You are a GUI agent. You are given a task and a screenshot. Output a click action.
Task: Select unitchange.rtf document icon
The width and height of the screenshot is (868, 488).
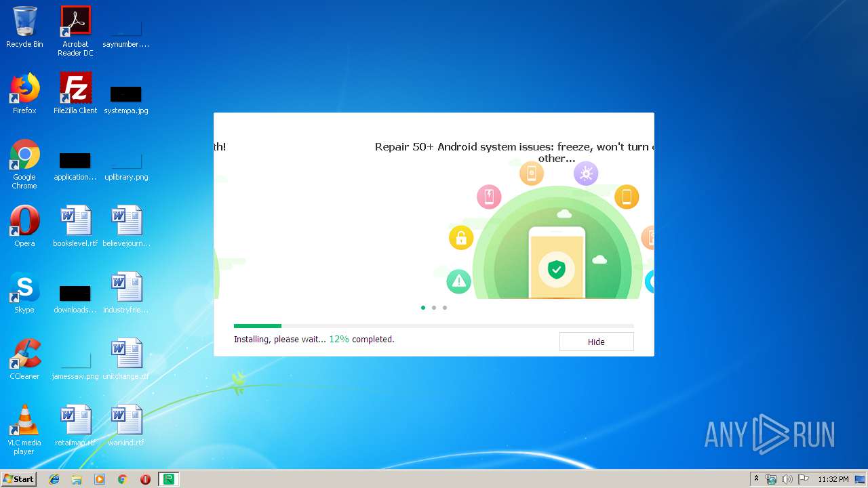coord(126,359)
